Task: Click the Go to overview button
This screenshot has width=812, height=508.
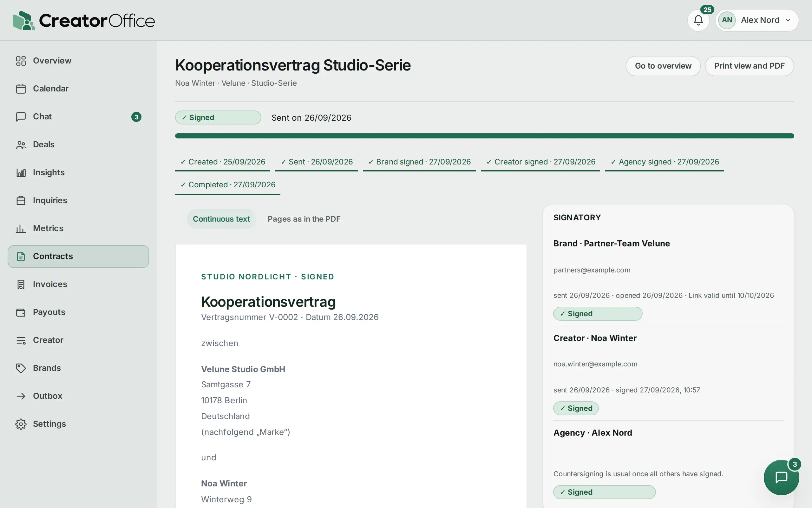Action: 663,66
